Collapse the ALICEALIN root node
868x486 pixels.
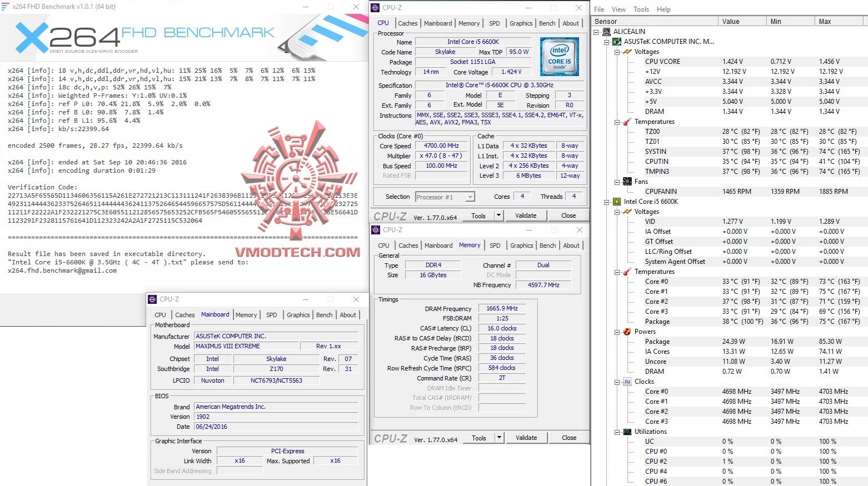click(x=596, y=32)
